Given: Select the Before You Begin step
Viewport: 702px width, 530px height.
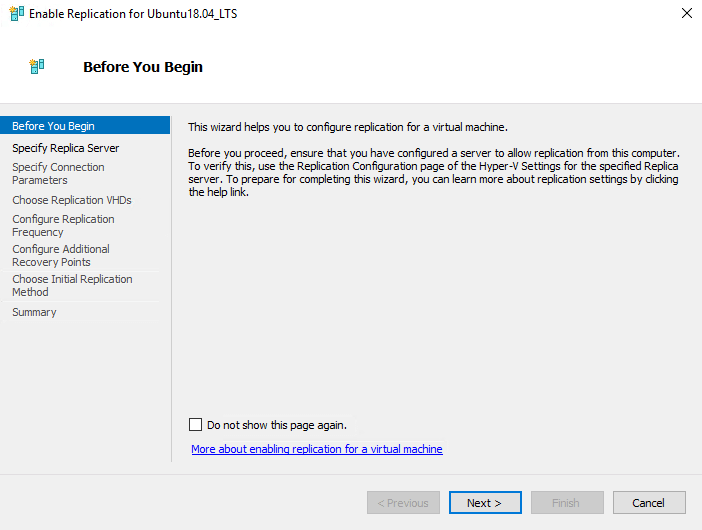Looking at the screenshot, I should (x=85, y=126).
